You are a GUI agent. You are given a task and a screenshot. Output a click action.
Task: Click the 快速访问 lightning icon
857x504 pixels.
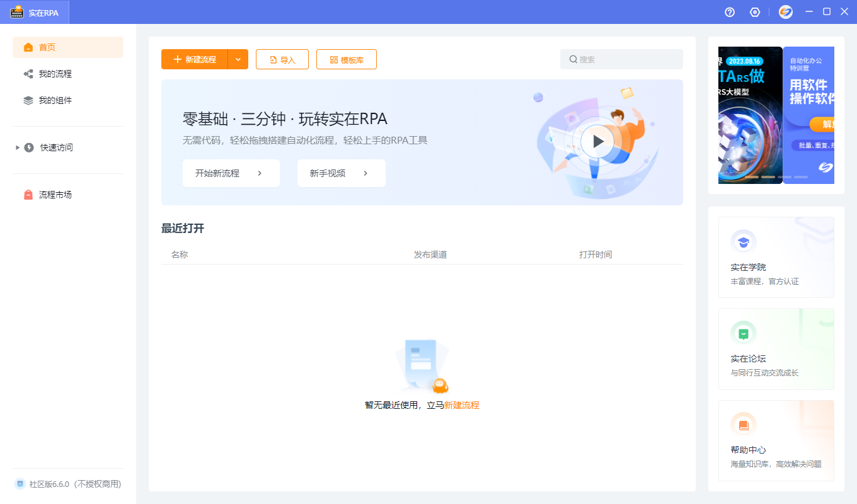(29, 147)
